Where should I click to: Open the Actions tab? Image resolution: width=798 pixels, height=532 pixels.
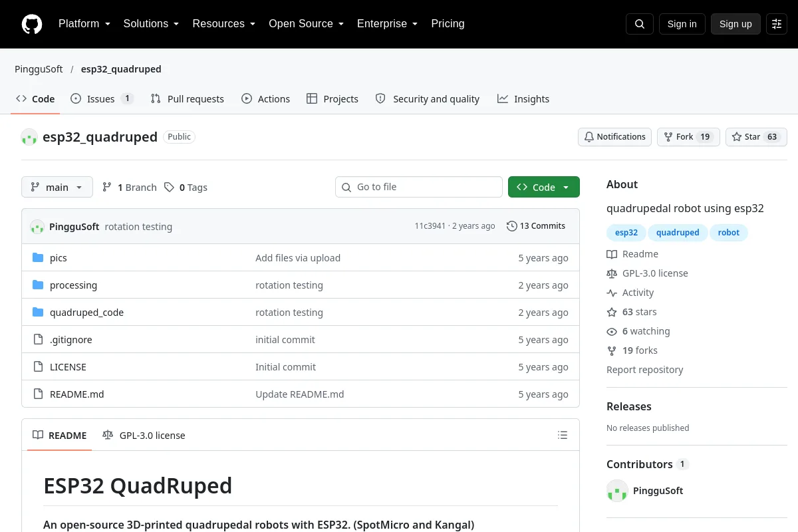[x=266, y=99]
